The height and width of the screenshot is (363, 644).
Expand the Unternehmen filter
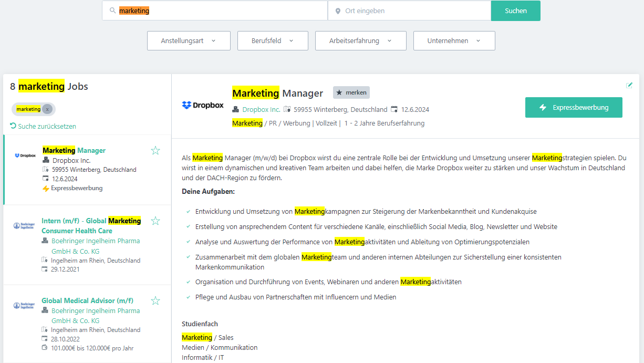tap(454, 40)
